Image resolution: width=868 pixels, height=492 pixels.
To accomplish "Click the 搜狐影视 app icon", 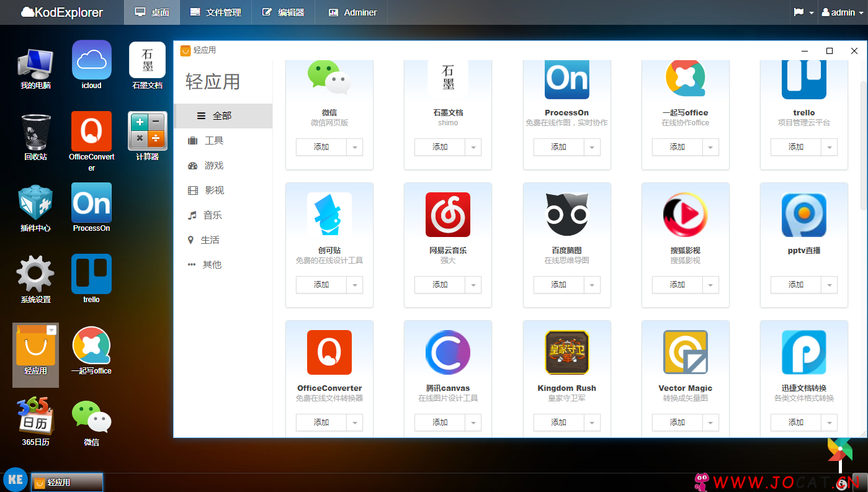I will click(x=686, y=215).
